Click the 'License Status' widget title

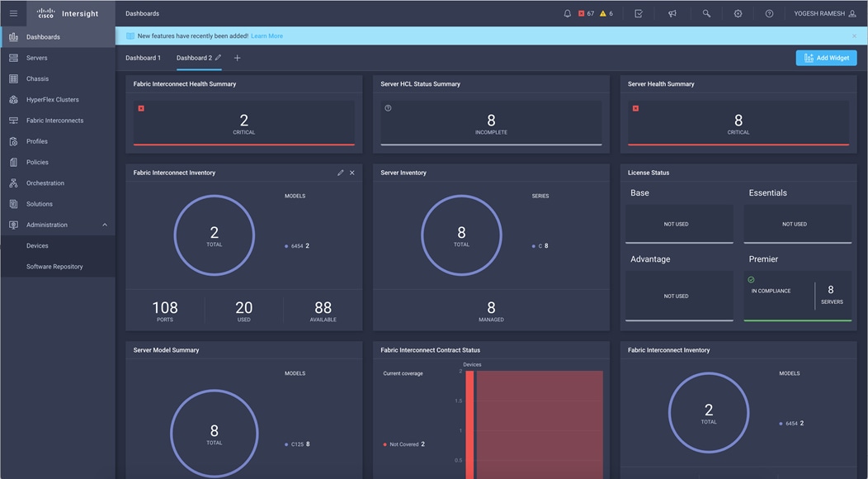649,173
